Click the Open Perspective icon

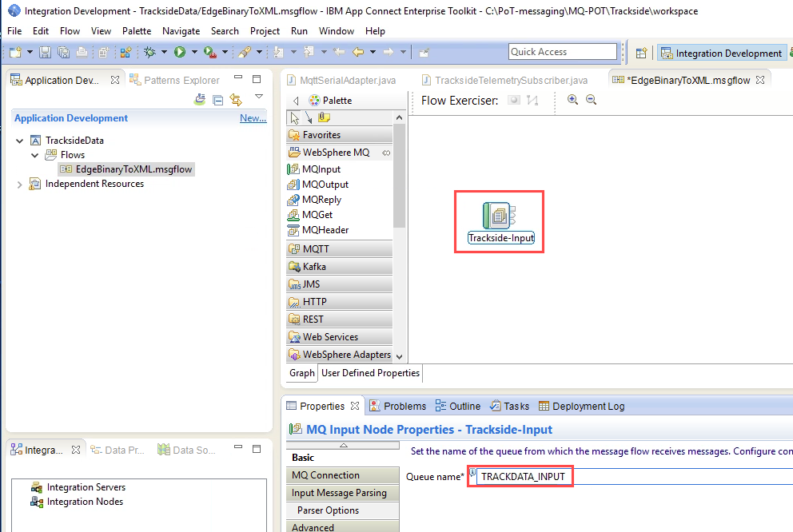641,53
